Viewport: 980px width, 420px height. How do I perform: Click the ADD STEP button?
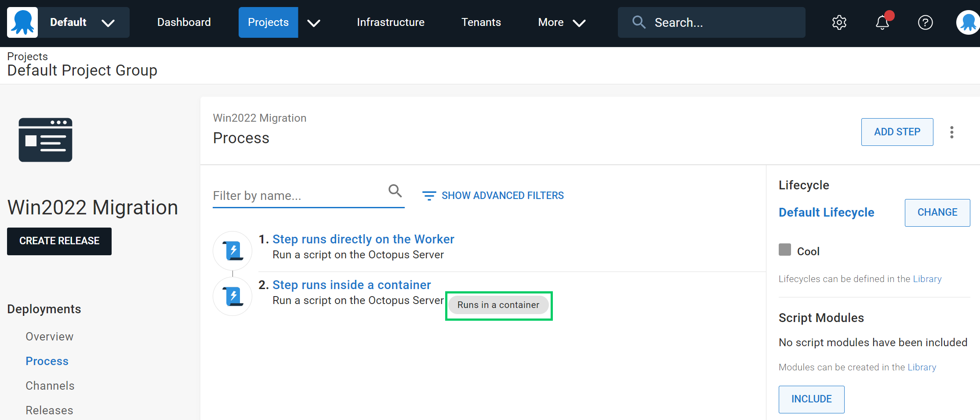[x=897, y=132]
